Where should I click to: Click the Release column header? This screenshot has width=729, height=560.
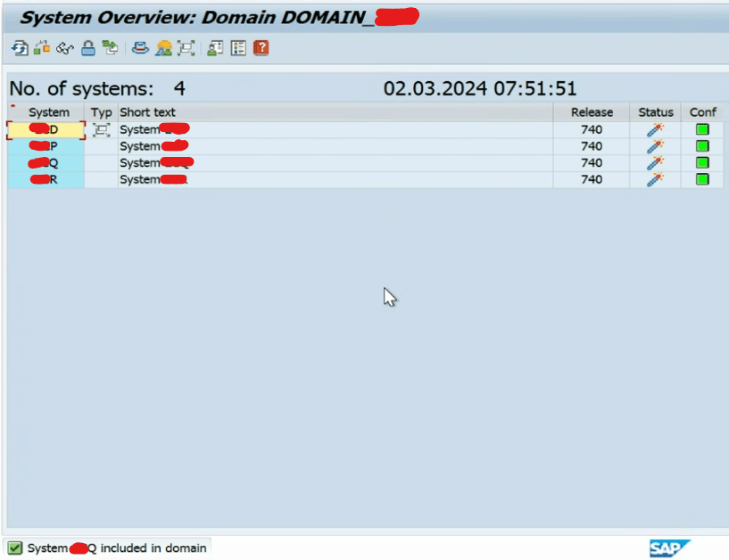tap(592, 112)
